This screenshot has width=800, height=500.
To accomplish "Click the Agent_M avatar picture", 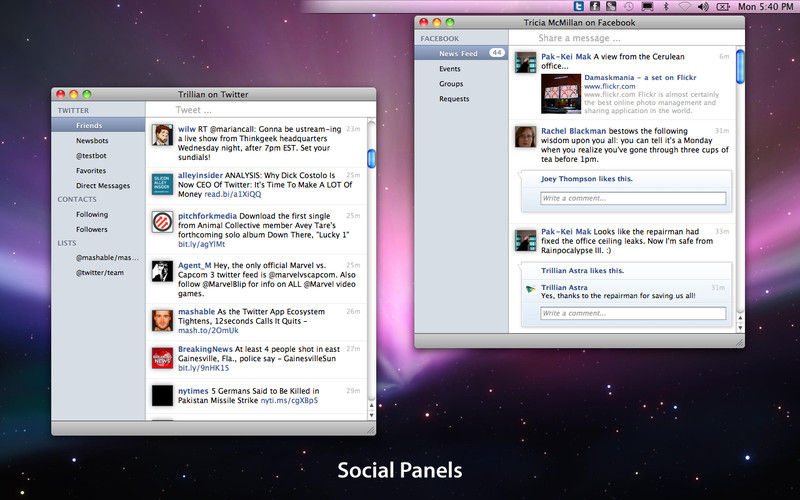I will point(162,271).
